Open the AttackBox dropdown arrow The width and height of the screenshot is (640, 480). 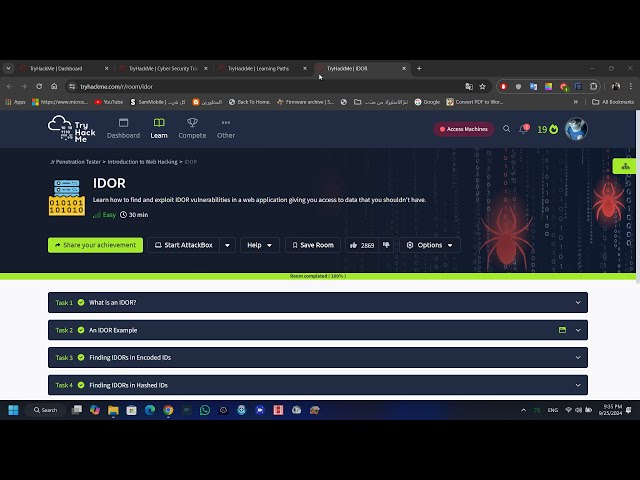[227, 245]
